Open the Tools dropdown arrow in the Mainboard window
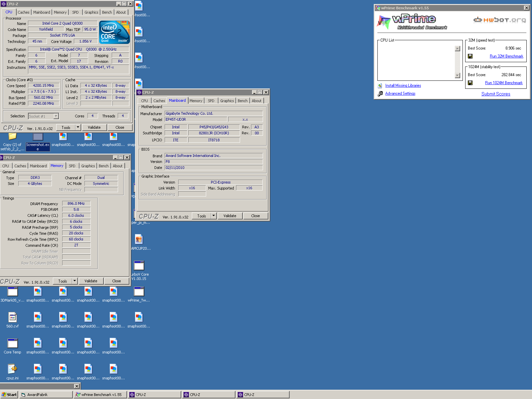 tap(214, 216)
